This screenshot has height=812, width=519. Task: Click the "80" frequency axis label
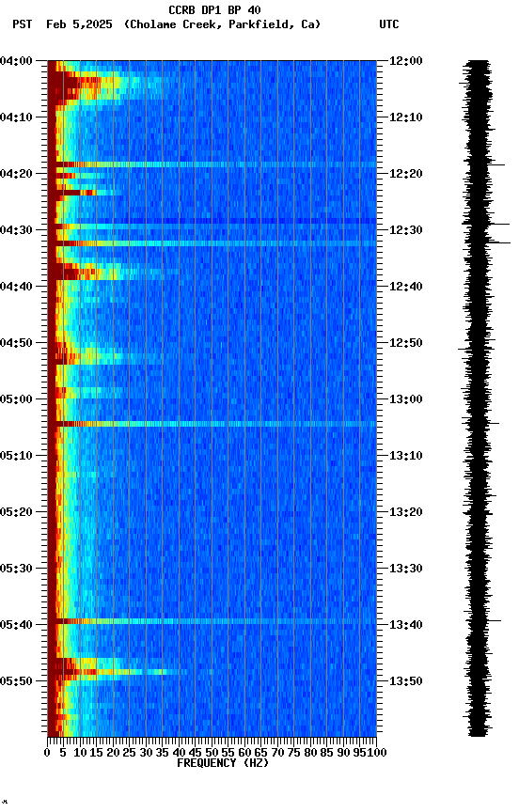click(310, 754)
